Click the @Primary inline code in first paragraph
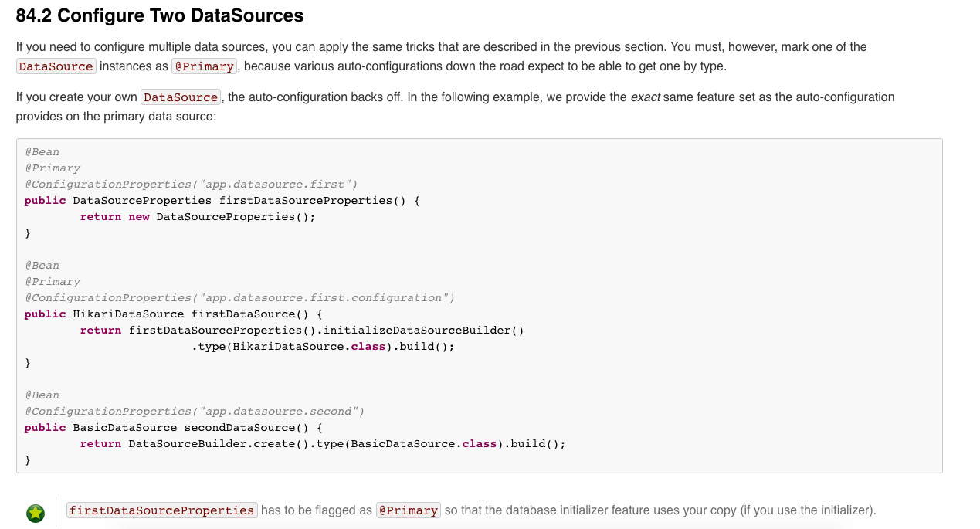The image size is (980, 529). click(x=205, y=66)
